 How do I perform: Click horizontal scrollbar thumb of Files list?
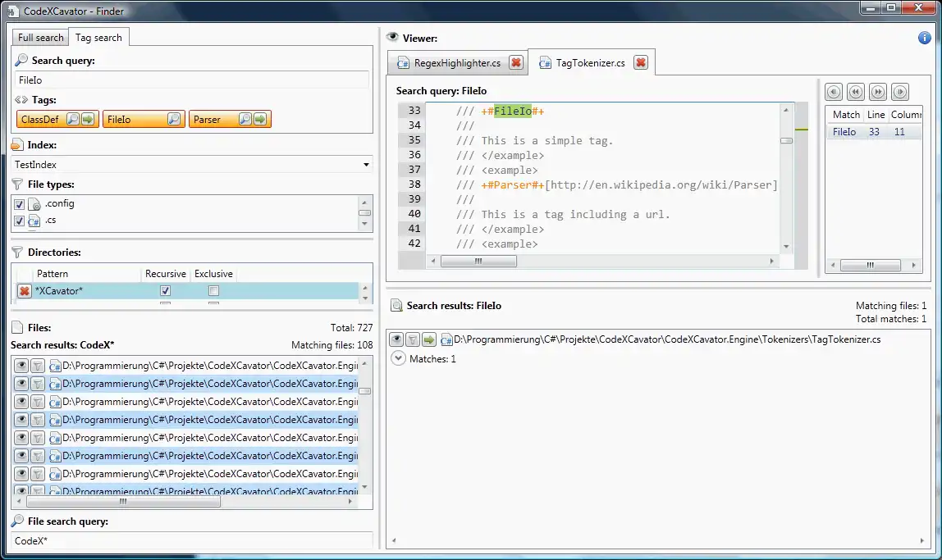click(123, 501)
